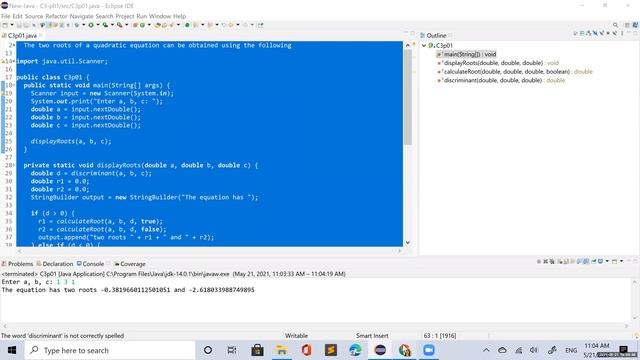
Task: Open the Source menu
Action: (x=34, y=16)
